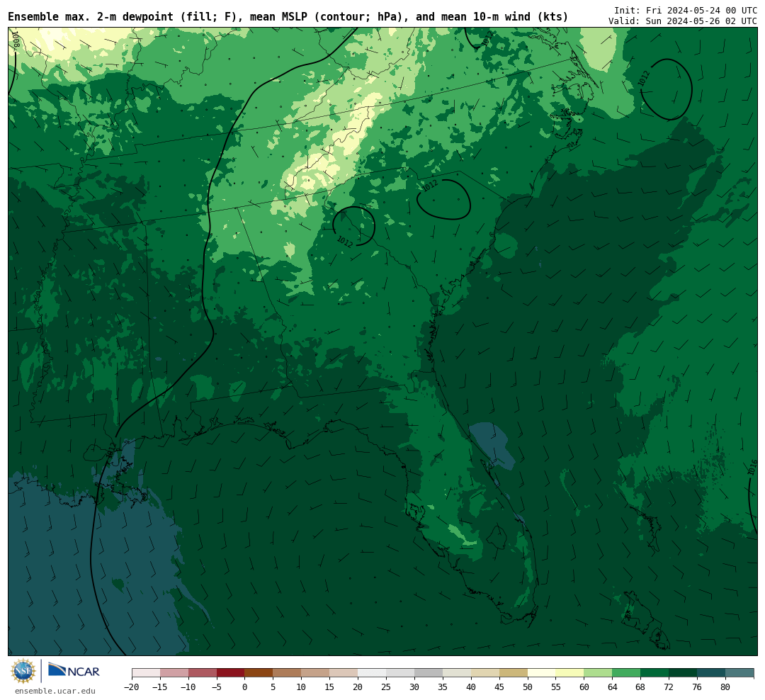The image size is (765, 700).
Task: Click the 'Valid: Sun 2024-05-26 02 UTC' text
Action: [x=683, y=21]
